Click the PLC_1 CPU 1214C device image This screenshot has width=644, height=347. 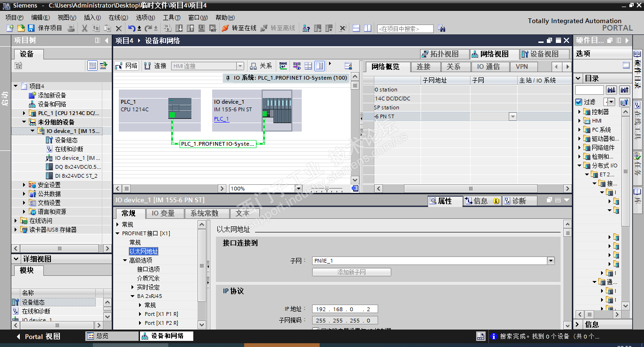click(x=180, y=108)
